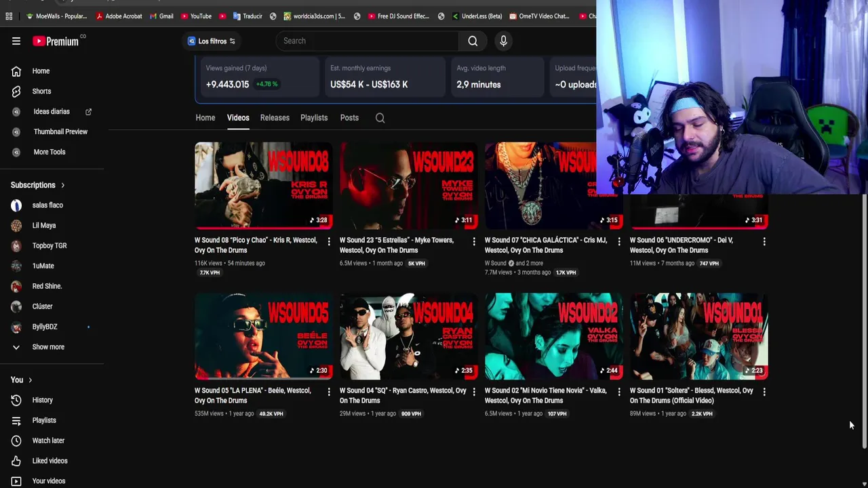Open the hamburger guide menu

[16, 41]
